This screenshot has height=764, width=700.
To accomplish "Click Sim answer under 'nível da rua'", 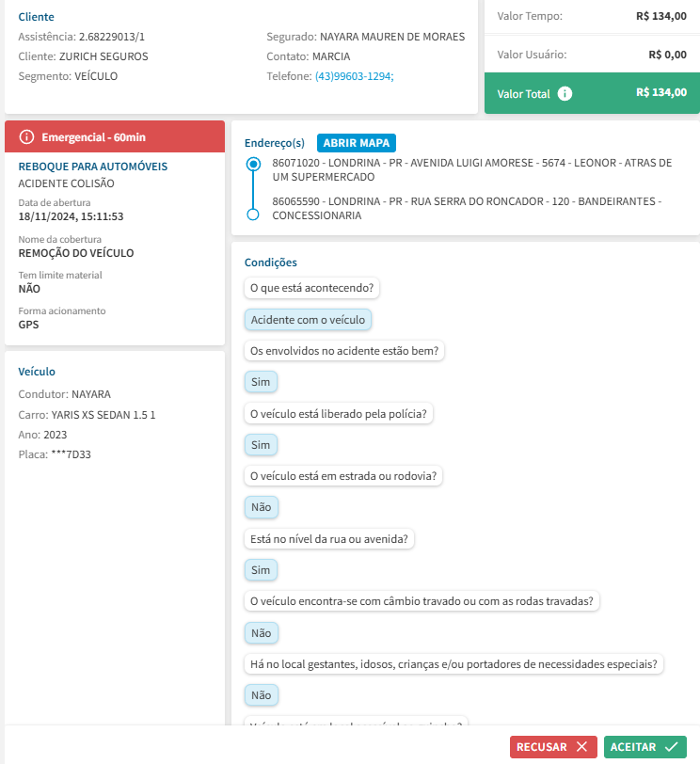I will point(261,570).
